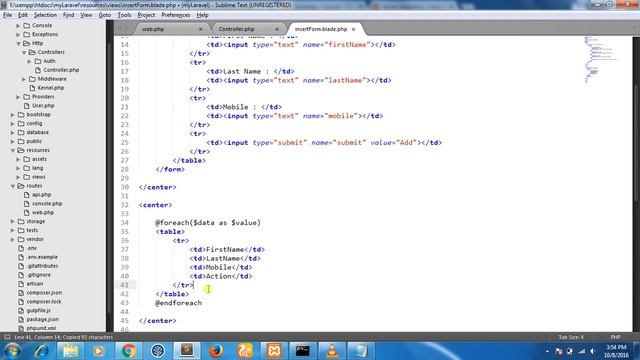Open web.php in the sidebar

(x=43, y=213)
